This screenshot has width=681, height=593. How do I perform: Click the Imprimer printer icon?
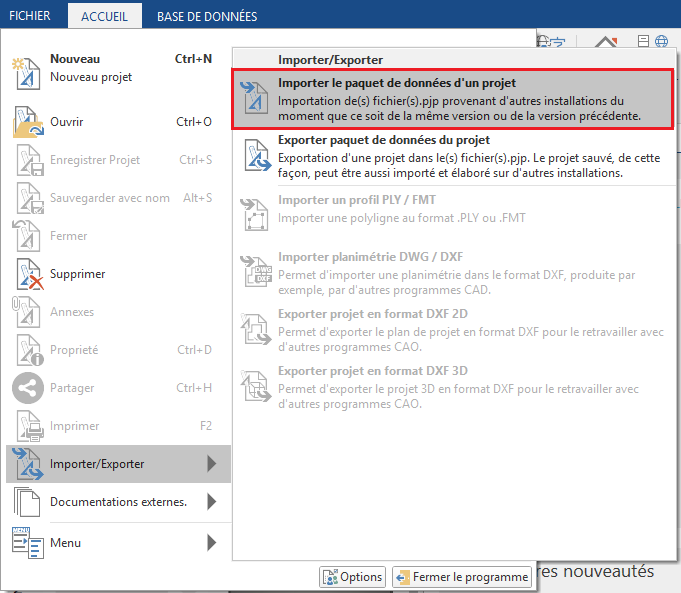tap(29, 426)
